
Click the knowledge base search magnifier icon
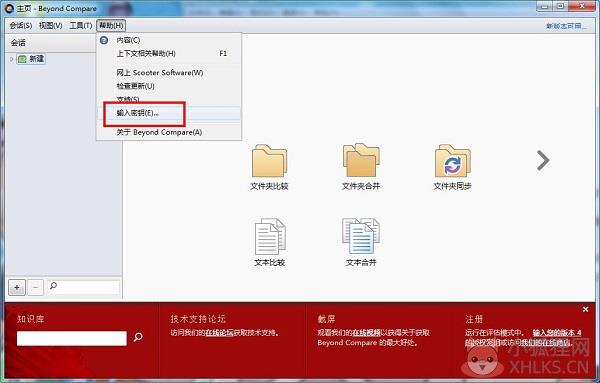coord(138,337)
